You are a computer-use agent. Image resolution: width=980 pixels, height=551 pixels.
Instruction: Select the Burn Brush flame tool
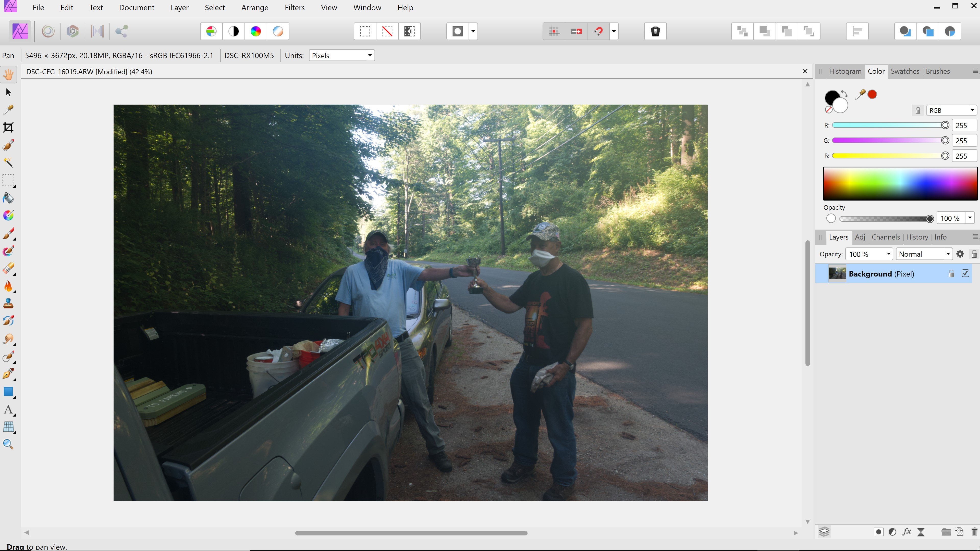8,286
